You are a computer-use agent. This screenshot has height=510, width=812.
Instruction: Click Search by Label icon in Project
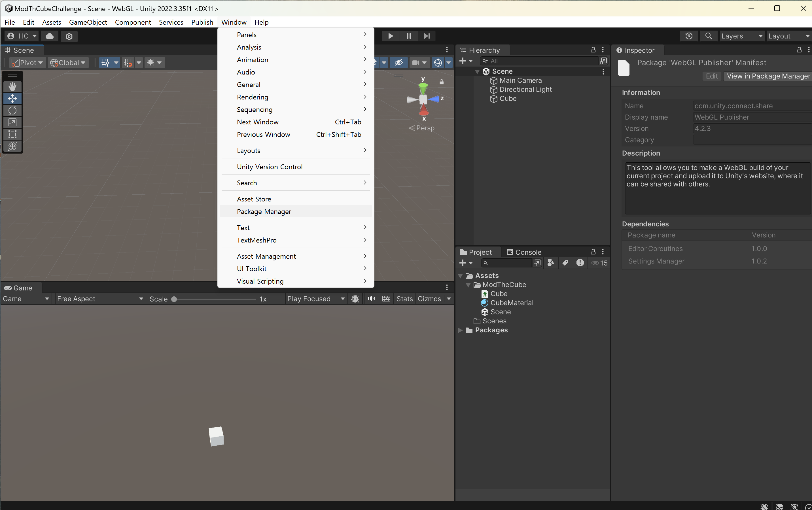click(x=565, y=263)
